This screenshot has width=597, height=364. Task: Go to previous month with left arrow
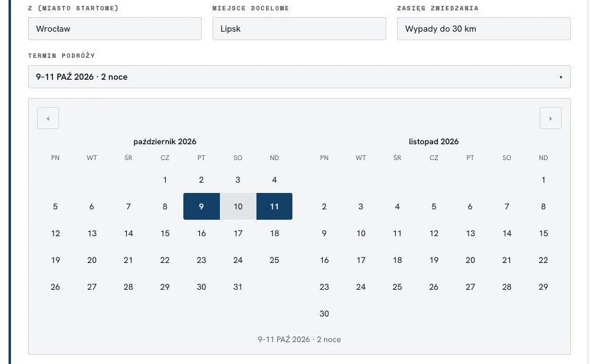click(x=48, y=118)
